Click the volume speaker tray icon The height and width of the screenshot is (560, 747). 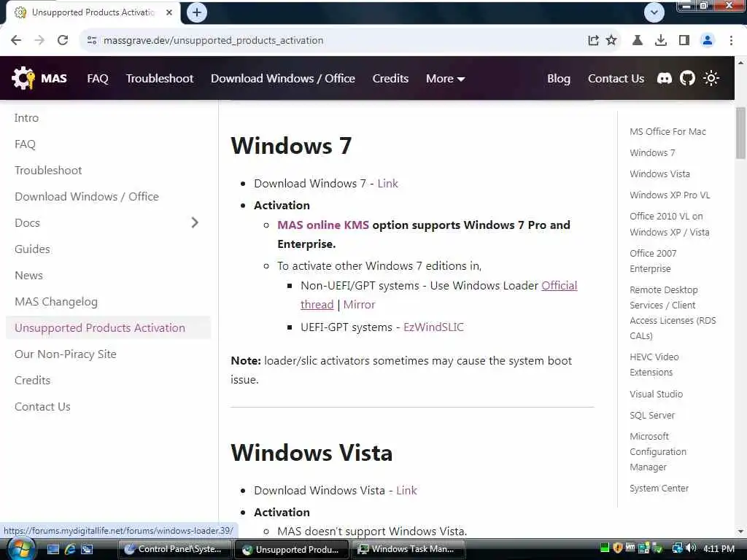coord(692,548)
